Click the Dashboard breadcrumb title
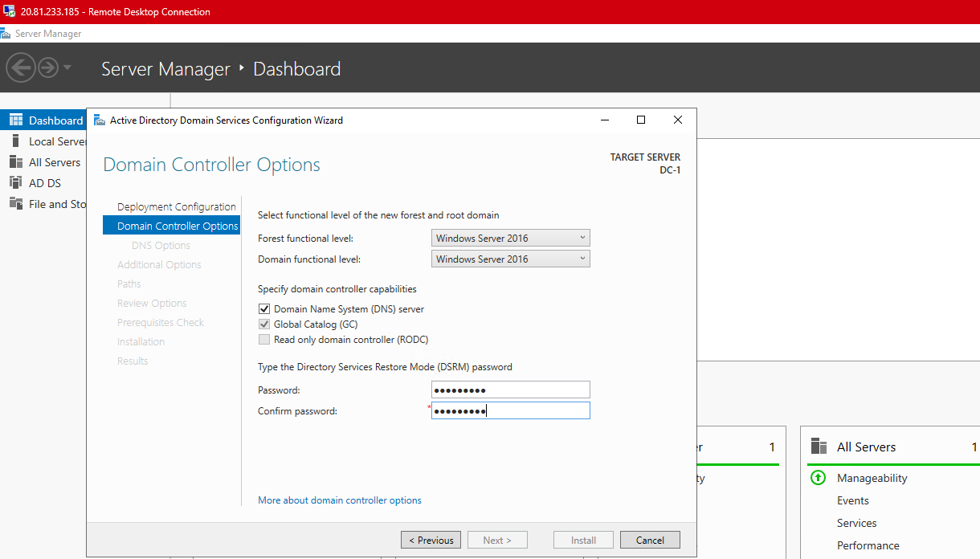980x559 pixels. [x=297, y=69]
